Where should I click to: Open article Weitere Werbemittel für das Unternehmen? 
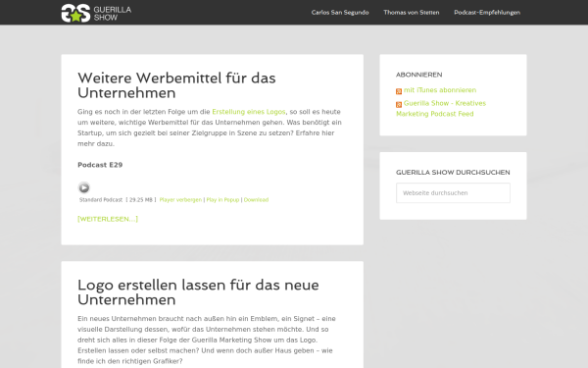[x=176, y=85]
